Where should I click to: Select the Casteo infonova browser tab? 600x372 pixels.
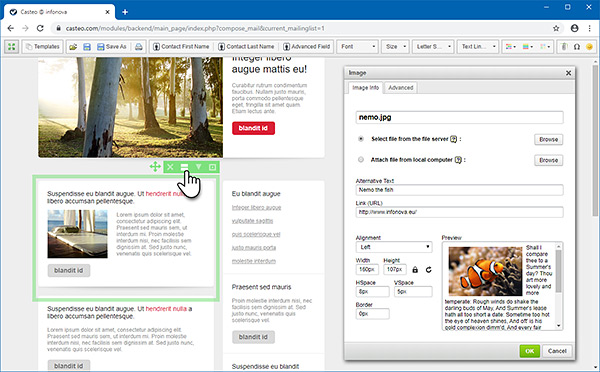pos(59,12)
